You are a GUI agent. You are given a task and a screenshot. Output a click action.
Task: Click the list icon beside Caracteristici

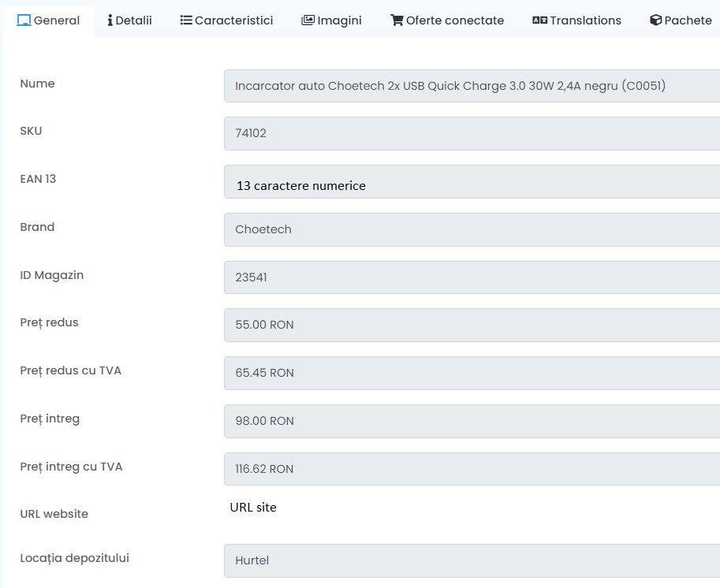pyautogui.click(x=186, y=20)
